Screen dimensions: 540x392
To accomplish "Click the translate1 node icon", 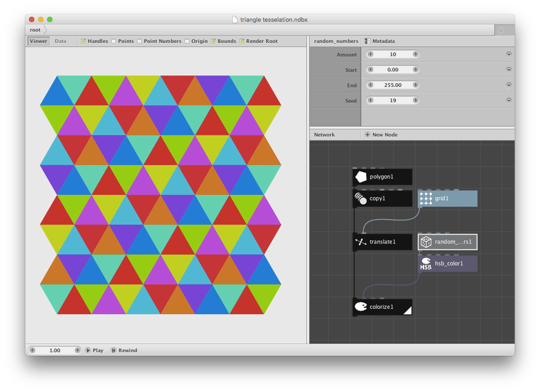I will 361,242.
